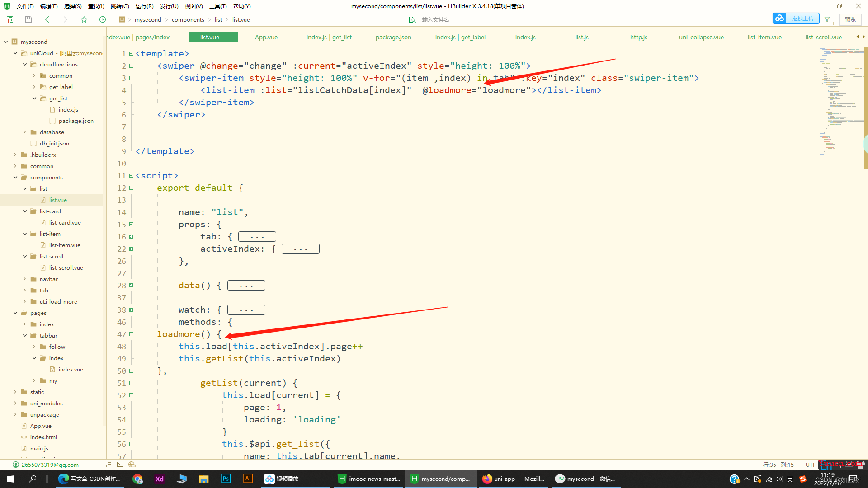Open the terminal icon in status bar
868x488 pixels.
[120, 465]
